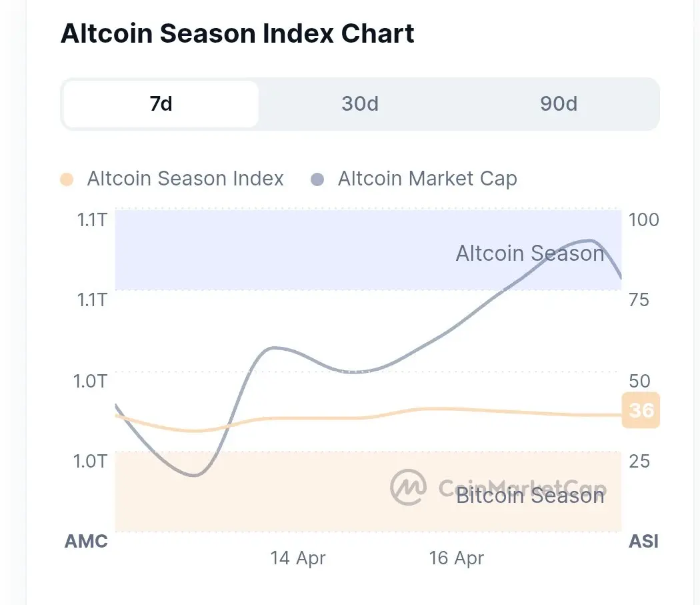Hide the Altcoin Season Index series label

185,179
